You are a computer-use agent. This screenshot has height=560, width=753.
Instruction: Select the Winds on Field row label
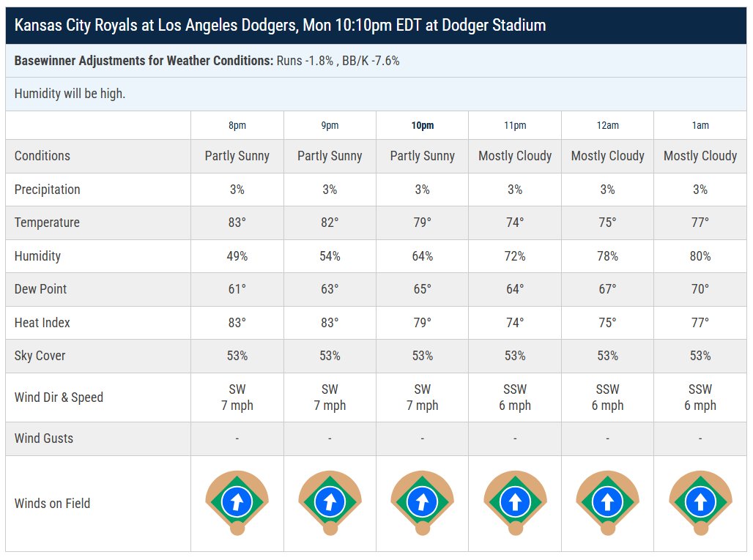point(52,504)
